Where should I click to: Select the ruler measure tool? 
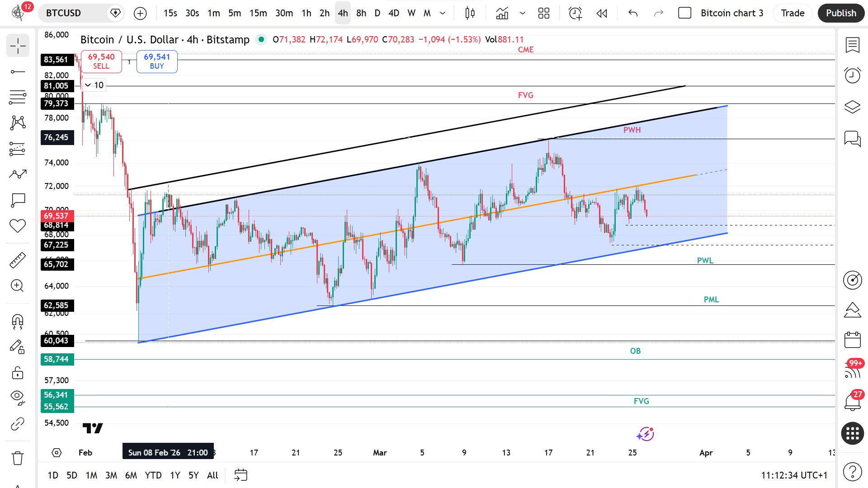click(x=18, y=260)
